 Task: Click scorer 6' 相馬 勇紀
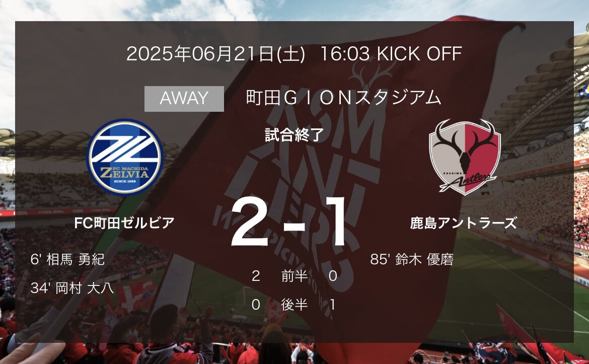67,260
